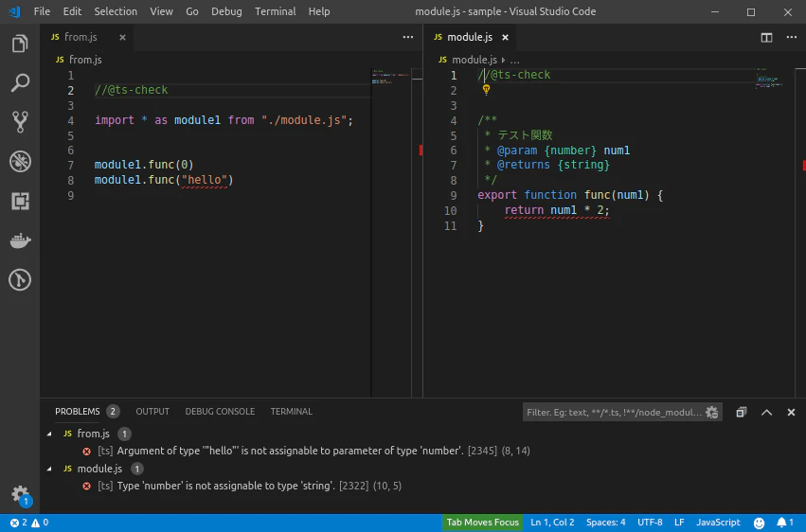Viewport: 806px width, 532px height.
Task: Switch to the from.js editor tab
Action: pyautogui.click(x=87, y=37)
